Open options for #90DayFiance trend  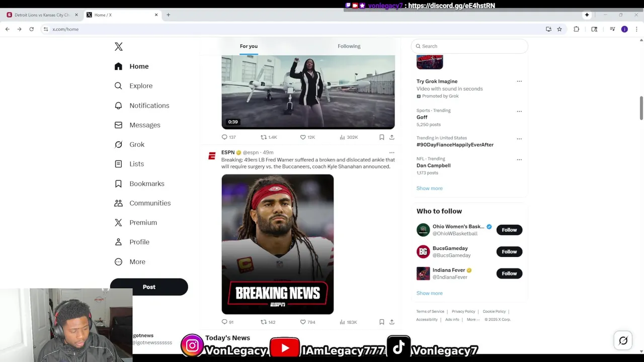519,139
